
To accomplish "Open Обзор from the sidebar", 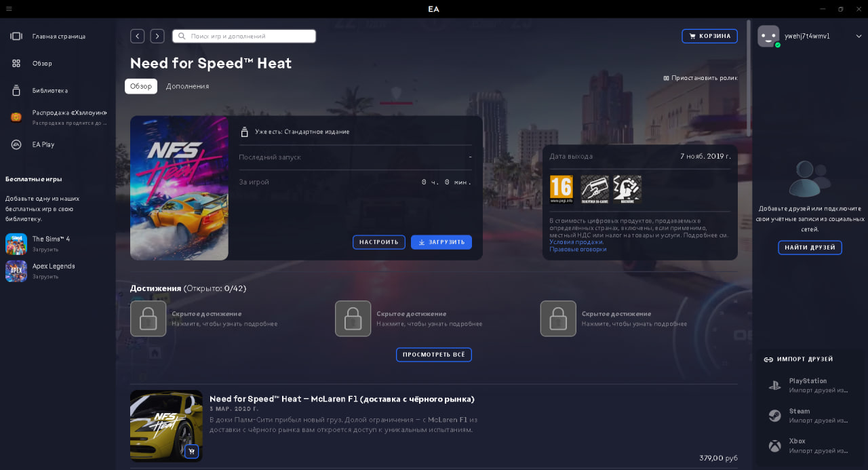I will click(41, 63).
